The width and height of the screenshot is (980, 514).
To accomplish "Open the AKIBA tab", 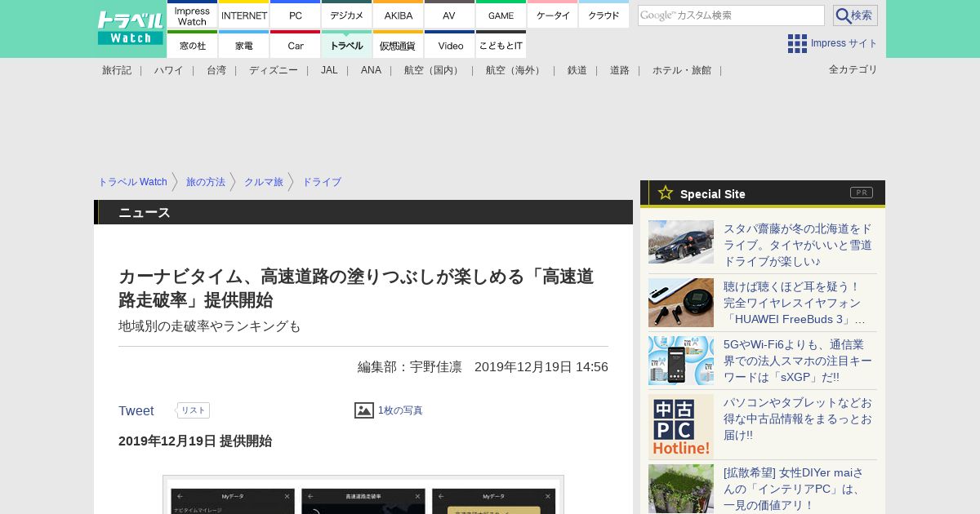I will (399, 16).
